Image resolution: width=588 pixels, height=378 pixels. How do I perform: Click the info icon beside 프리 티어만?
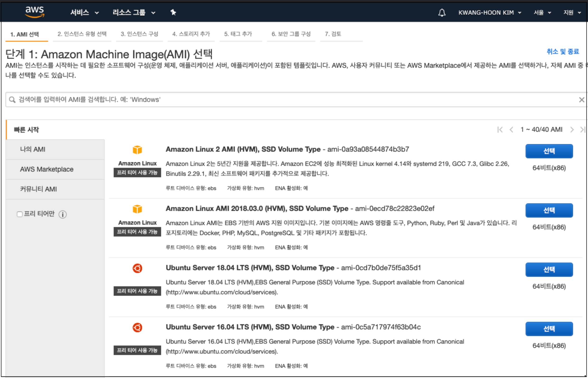[63, 214]
